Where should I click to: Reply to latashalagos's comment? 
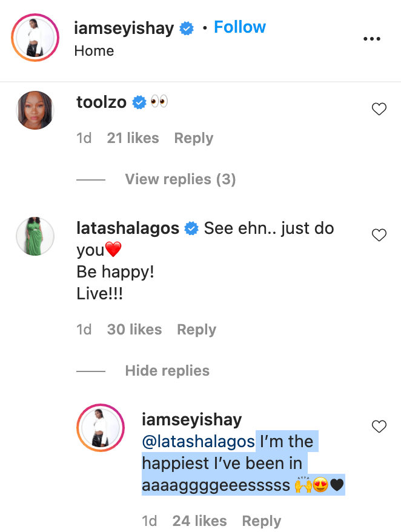(x=196, y=330)
